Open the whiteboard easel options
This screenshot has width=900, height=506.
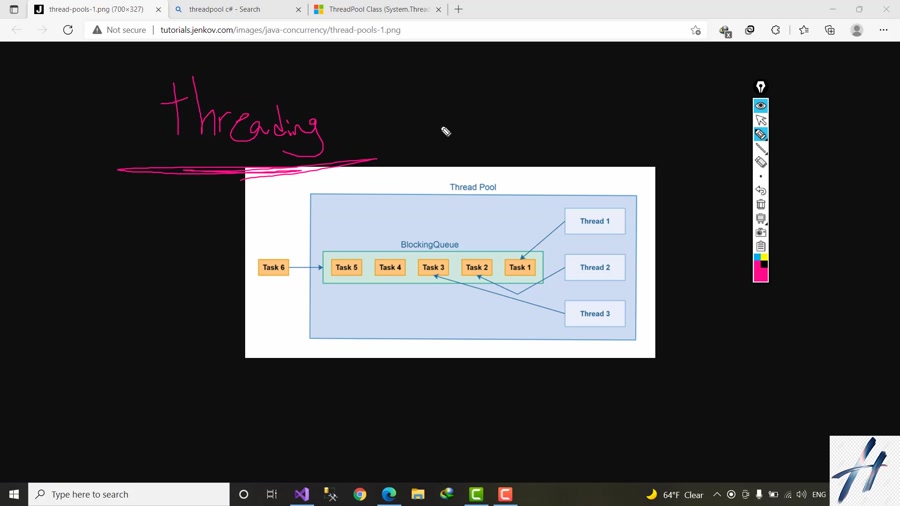pyautogui.click(x=761, y=218)
